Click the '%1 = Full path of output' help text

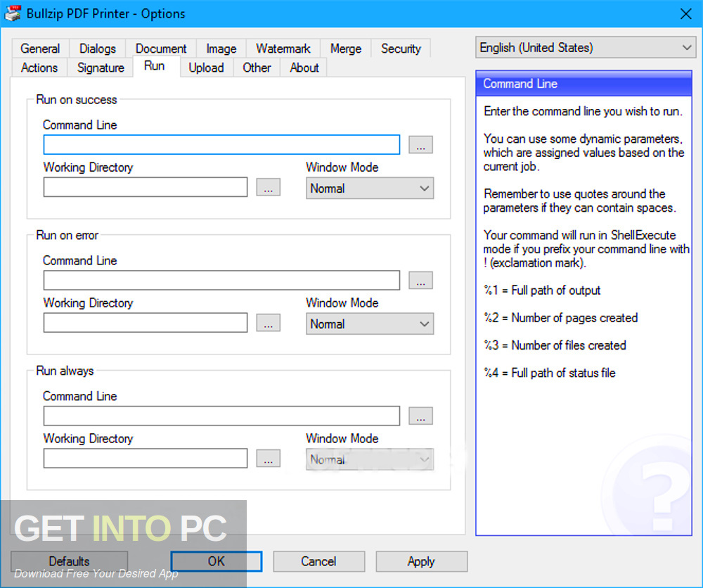541,290
